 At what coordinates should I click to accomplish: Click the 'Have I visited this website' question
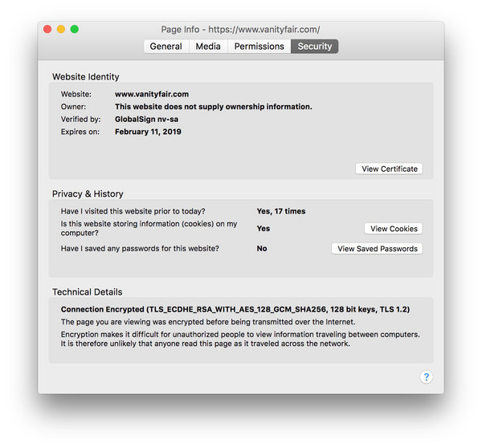pos(133,211)
